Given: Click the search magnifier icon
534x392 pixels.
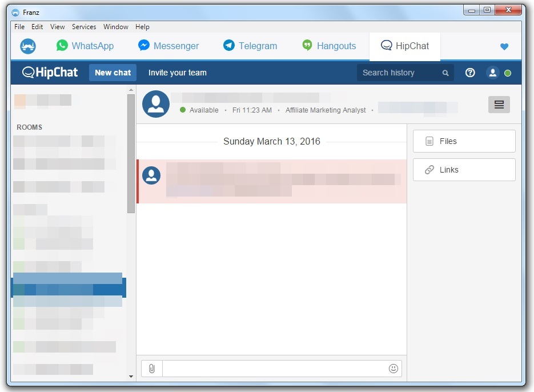Looking at the screenshot, I should (445, 73).
